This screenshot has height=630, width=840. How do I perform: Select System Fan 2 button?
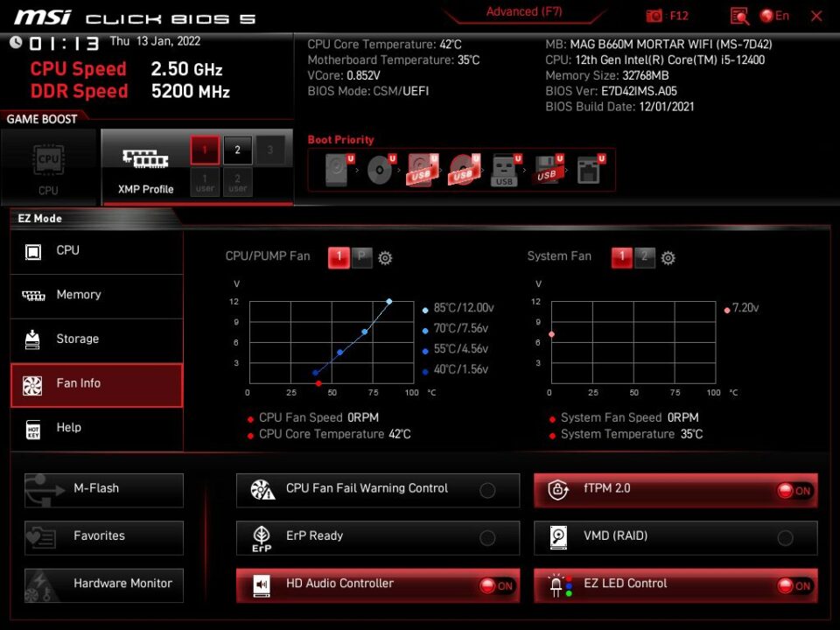[x=644, y=256]
